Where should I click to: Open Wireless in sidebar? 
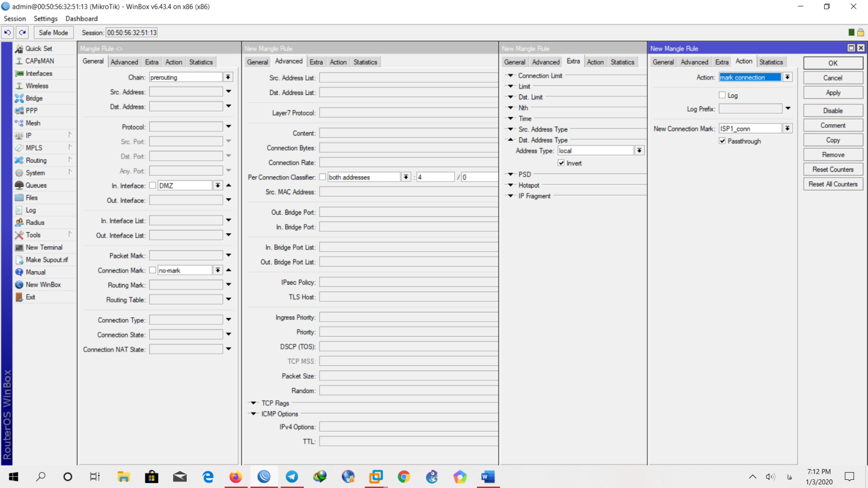tap(37, 86)
